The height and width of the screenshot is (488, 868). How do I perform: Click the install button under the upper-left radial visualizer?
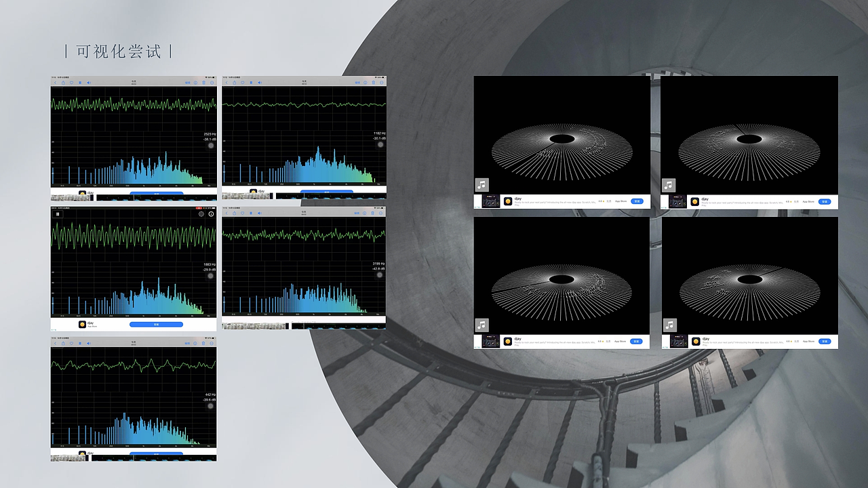637,201
